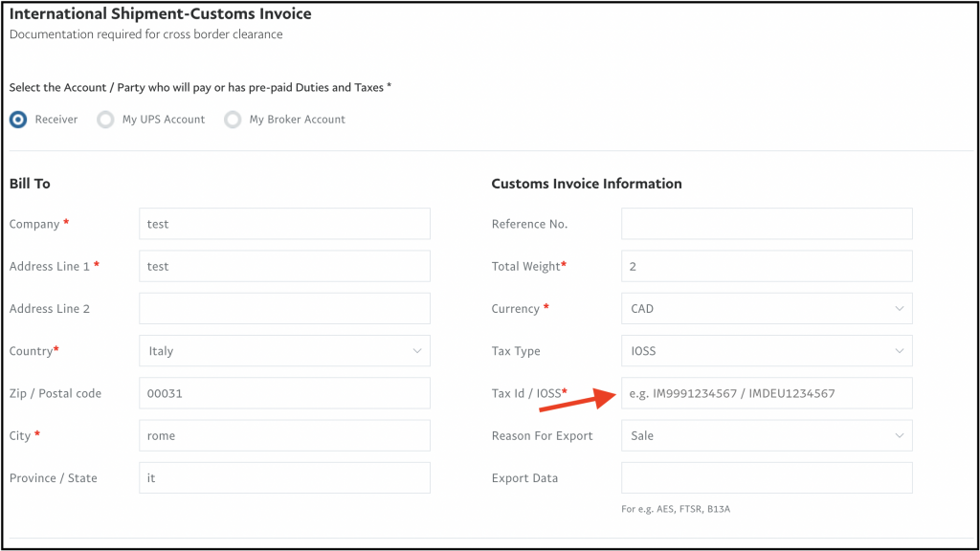The width and height of the screenshot is (980, 551).
Task: Click the Total Weight input field
Action: (767, 266)
